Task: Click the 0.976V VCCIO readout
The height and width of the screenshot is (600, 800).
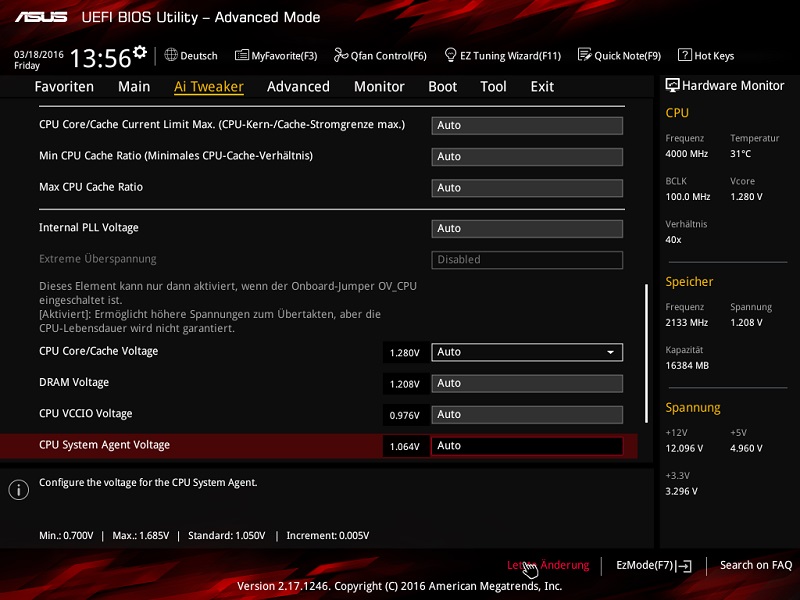Action: 405,415
